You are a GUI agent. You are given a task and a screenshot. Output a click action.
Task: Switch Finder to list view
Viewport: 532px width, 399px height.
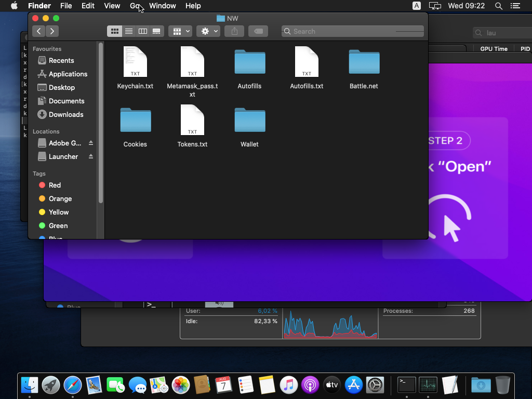tap(128, 31)
